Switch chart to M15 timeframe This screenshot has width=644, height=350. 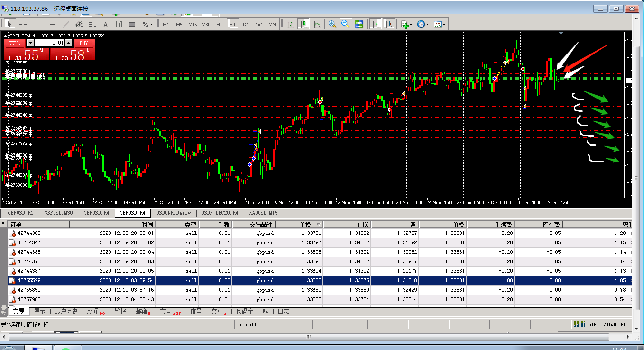(192, 24)
